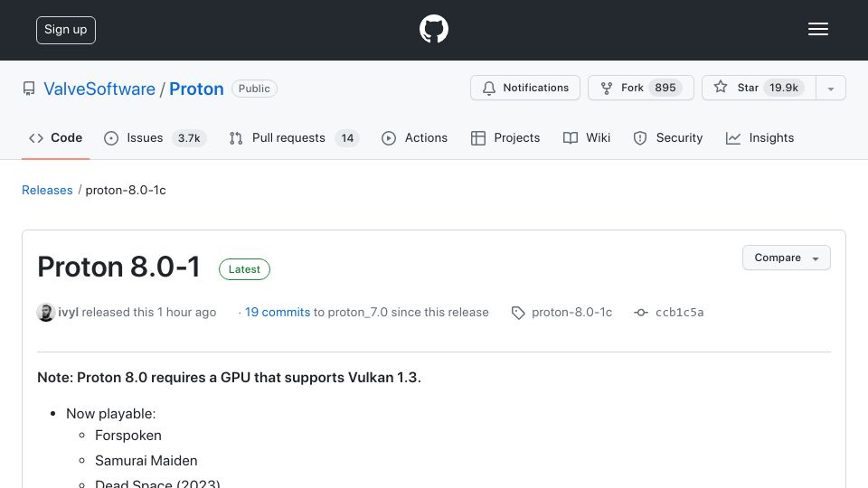Image resolution: width=868 pixels, height=488 pixels.
Task: Open the Compare dropdown
Action: pyautogui.click(x=786, y=258)
